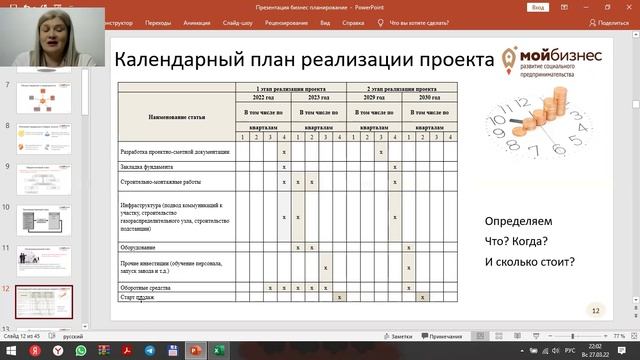Viewport: 640px width, 360px height.
Task: Select slide 10 thumbnail
Action: tap(44, 220)
